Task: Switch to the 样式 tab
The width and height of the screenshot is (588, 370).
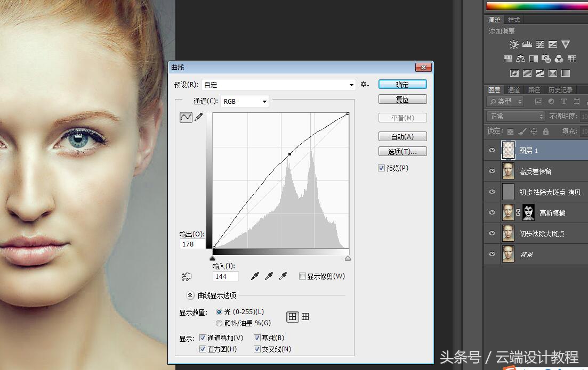Action: [x=514, y=20]
